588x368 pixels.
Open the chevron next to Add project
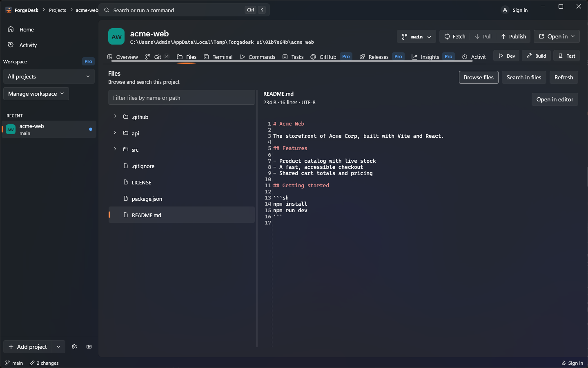(58, 347)
